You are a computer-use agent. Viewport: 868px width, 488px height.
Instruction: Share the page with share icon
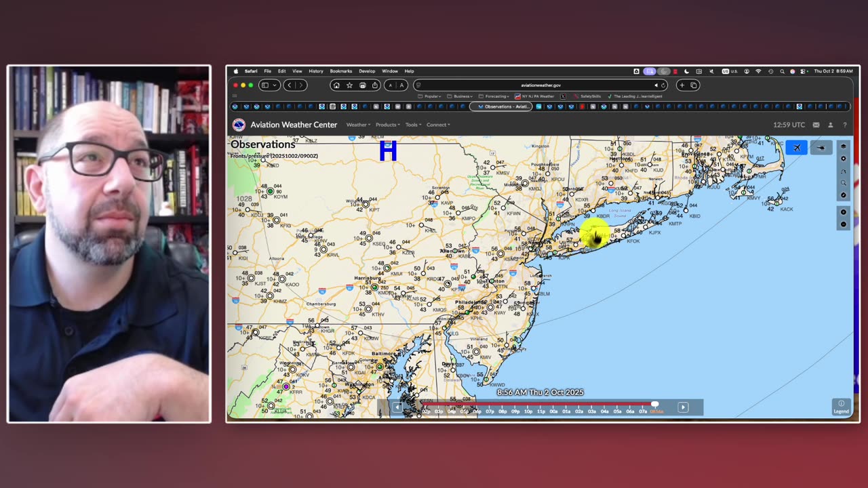(x=374, y=85)
